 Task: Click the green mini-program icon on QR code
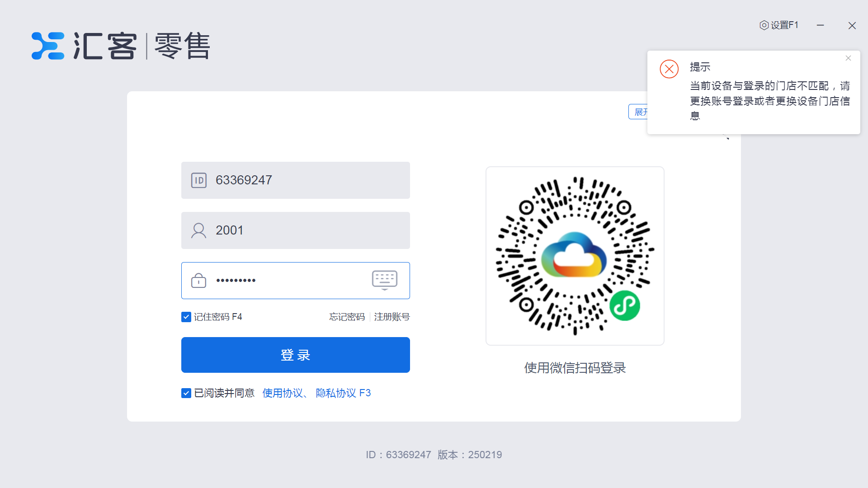coord(625,306)
